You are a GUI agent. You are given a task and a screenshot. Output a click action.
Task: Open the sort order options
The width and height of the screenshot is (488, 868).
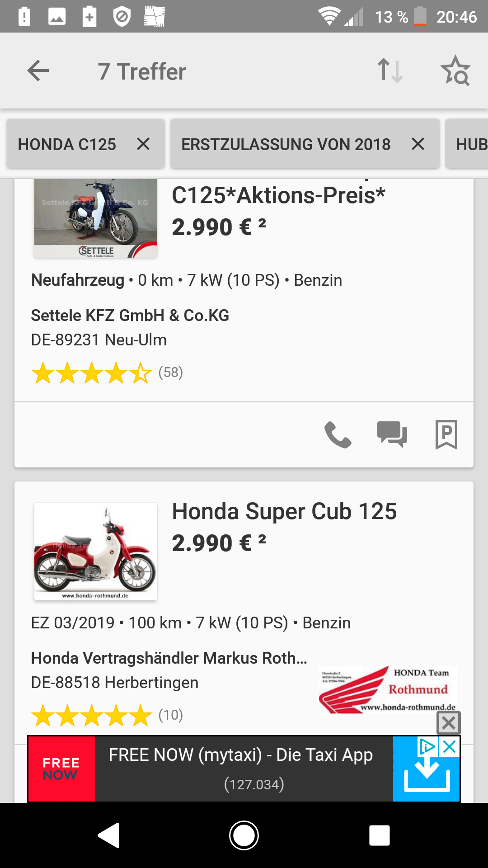pos(390,71)
